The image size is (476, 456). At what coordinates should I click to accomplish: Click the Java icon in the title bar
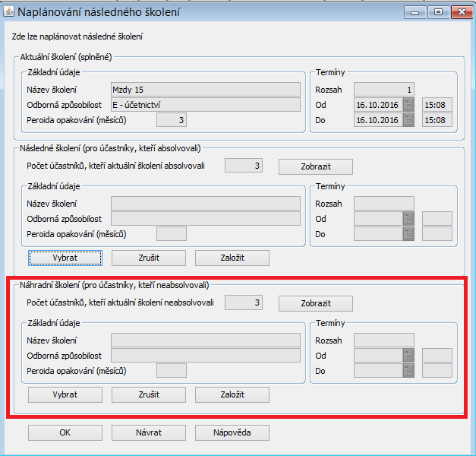(x=11, y=12)
